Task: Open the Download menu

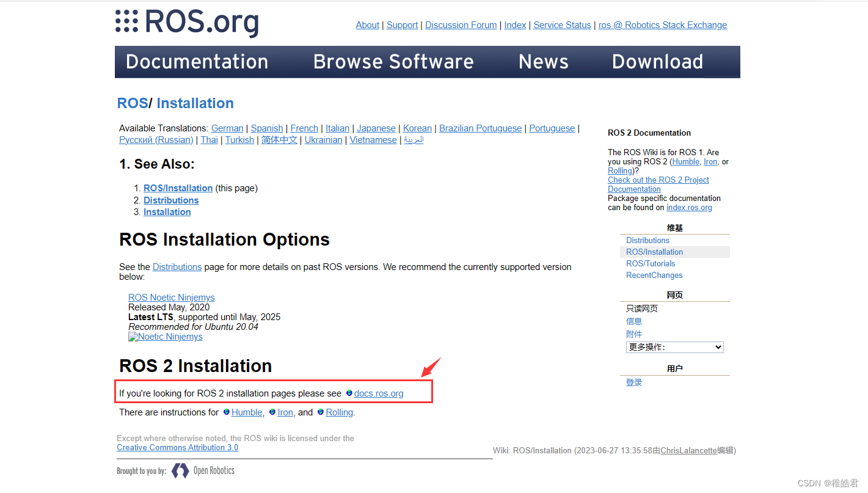Action: pos(657,62)
